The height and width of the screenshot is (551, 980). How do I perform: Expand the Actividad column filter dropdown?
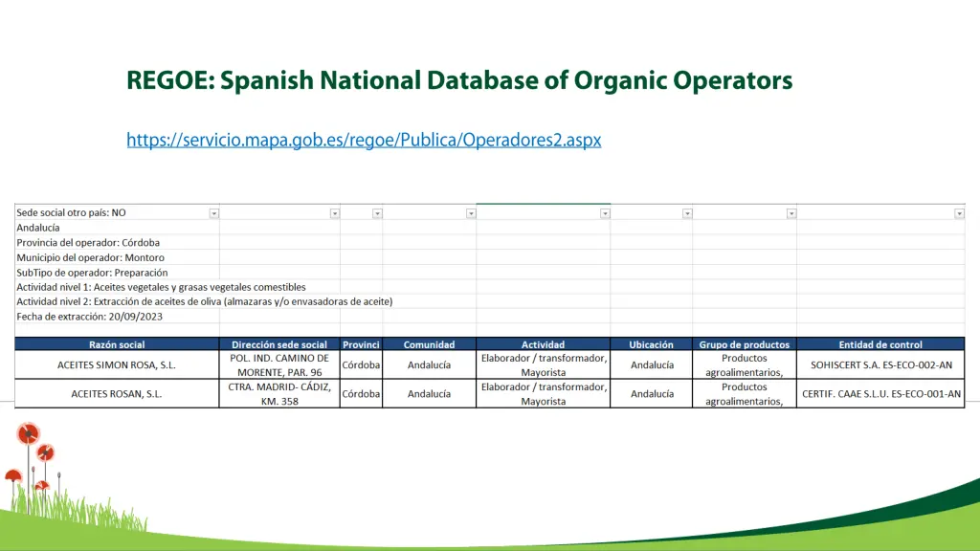tap(604, 212)
